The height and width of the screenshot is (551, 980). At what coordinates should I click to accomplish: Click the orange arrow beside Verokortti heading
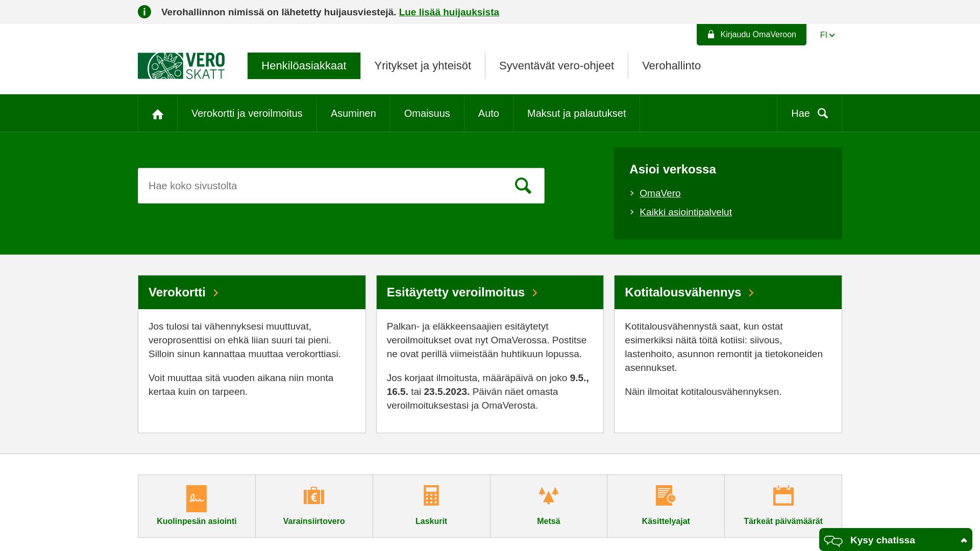coord(216,293)
